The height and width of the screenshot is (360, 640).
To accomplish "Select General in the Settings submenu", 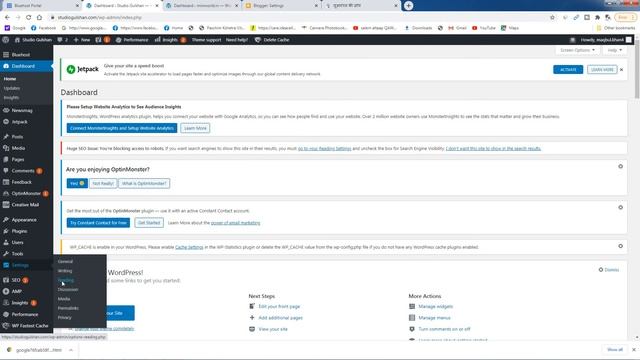I will (x=65, y=261).
